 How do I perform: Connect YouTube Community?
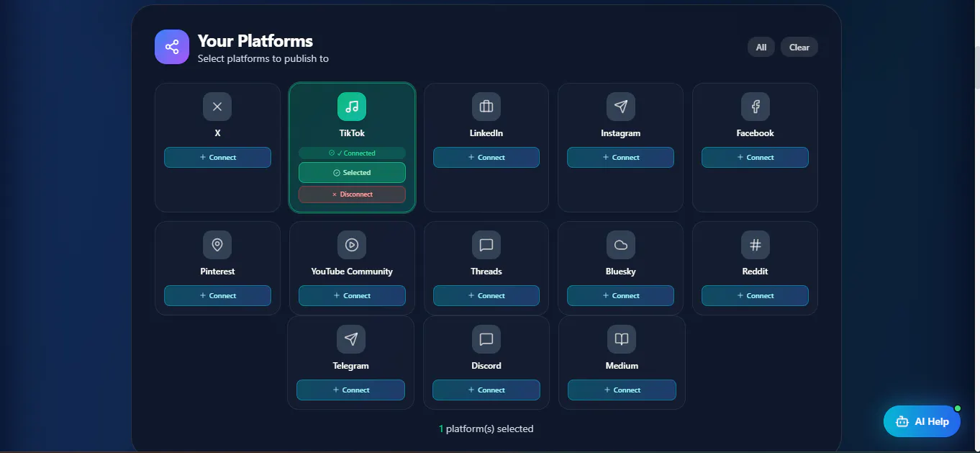coord(352,295)
